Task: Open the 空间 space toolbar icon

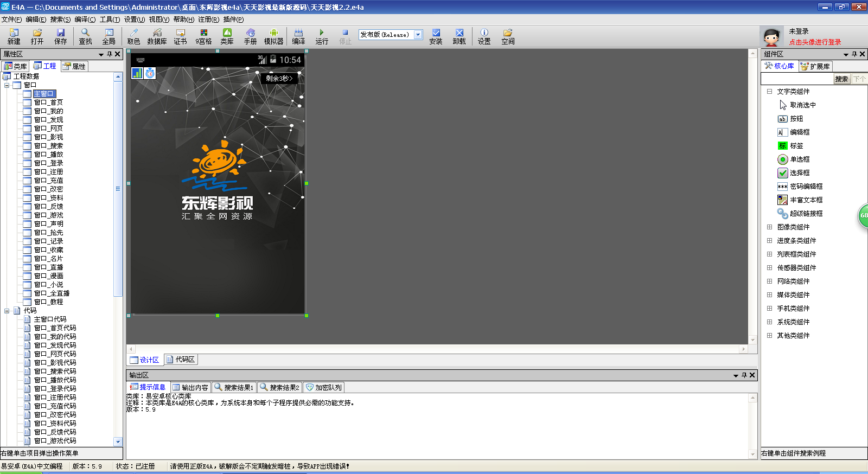Action: [507, 36]
